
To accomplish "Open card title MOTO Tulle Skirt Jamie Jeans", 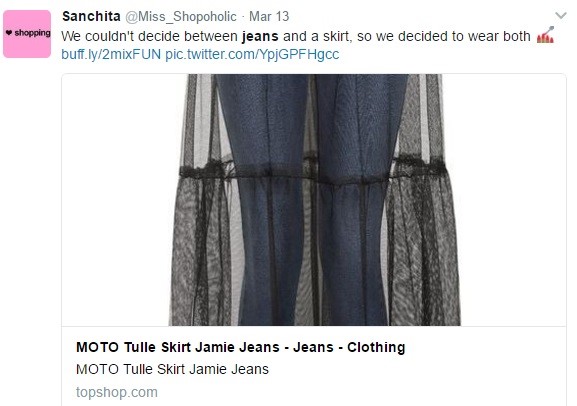I will (240, 347).
